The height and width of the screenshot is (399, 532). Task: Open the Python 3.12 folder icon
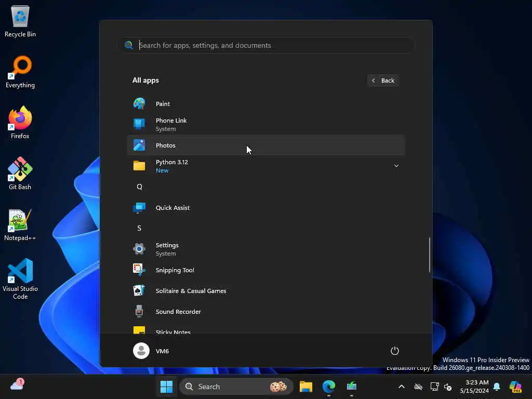[139, 166]
